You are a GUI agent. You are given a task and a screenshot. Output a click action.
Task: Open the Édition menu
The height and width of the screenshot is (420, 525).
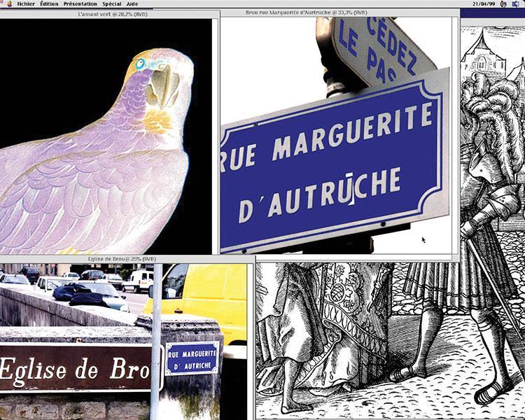(x=49, y=3)
